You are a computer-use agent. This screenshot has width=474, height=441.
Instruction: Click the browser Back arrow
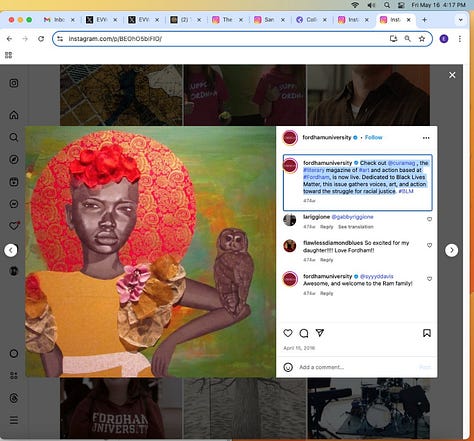tap(9, 39)
